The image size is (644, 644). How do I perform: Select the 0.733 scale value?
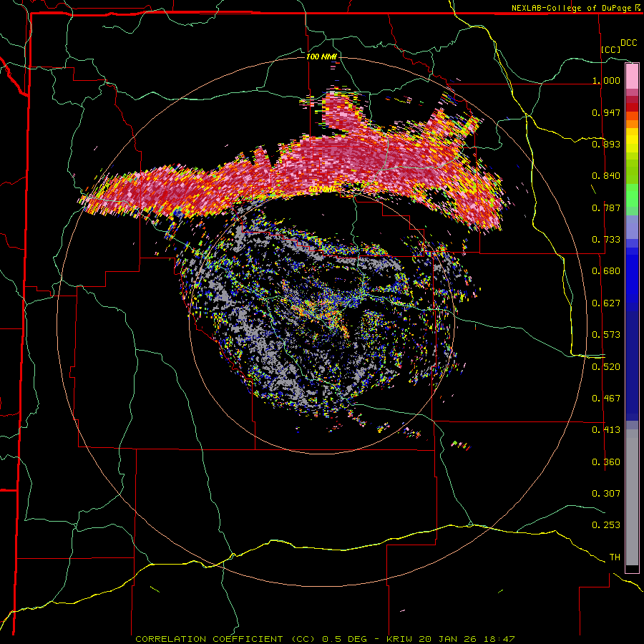pos(606,240)
